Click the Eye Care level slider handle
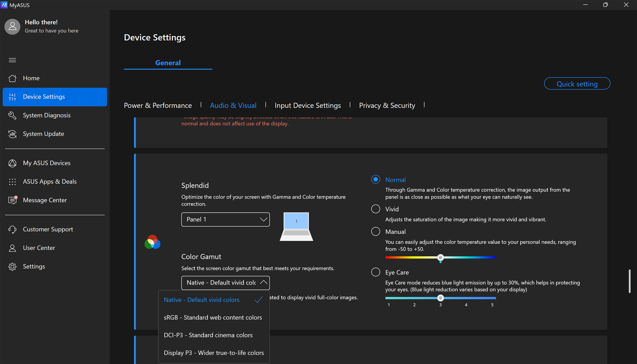This screenshot has width=637, height=364. 440,298
